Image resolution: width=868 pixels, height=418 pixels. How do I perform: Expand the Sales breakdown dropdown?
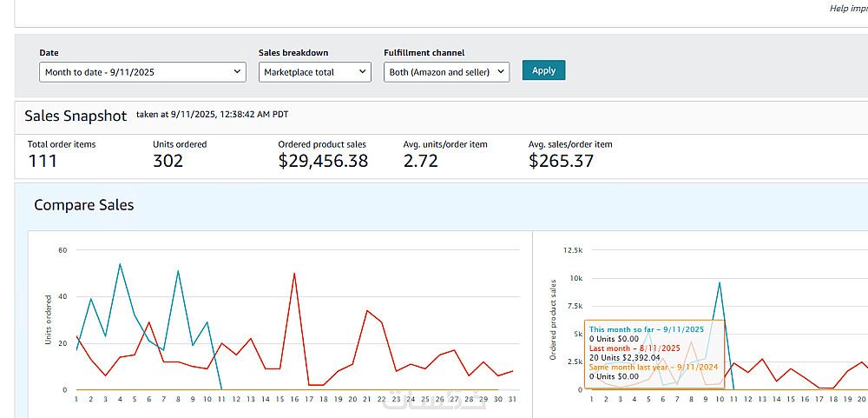tap(315, 72)
